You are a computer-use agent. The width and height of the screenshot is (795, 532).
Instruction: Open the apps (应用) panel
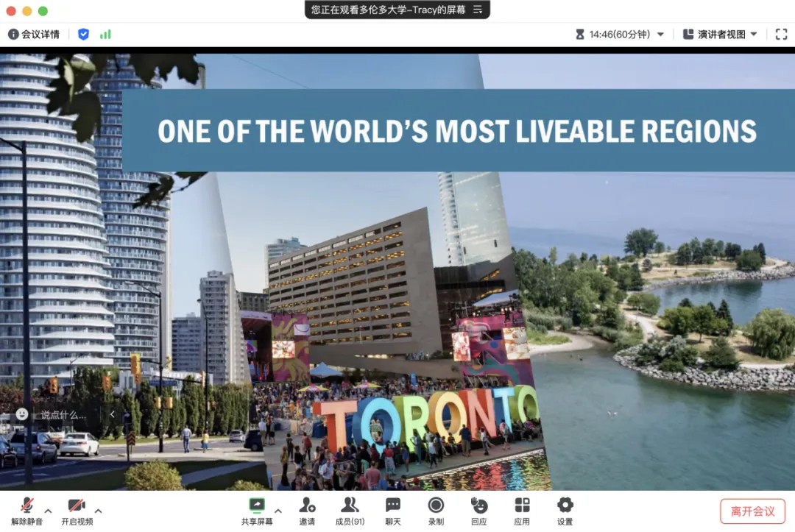tap(522, 511)
